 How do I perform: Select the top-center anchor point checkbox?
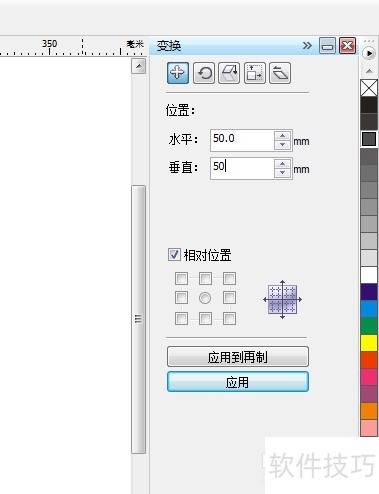coord(205,278)
